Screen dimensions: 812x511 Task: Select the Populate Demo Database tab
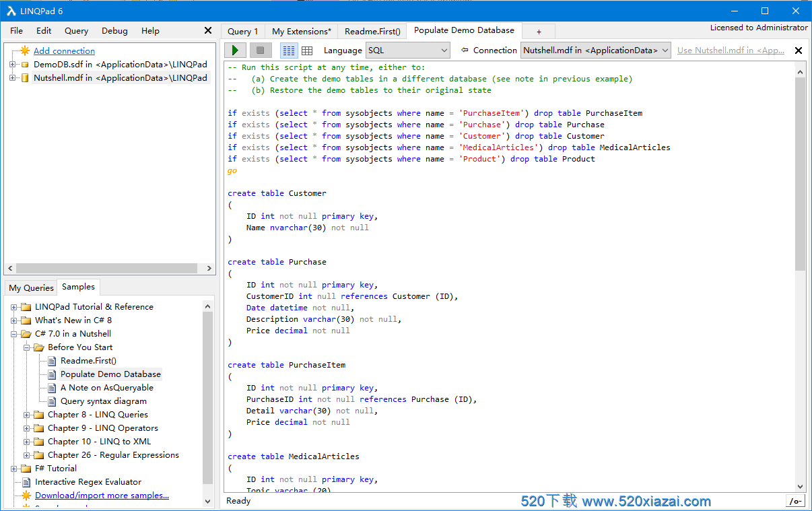[x=464, y=30]
